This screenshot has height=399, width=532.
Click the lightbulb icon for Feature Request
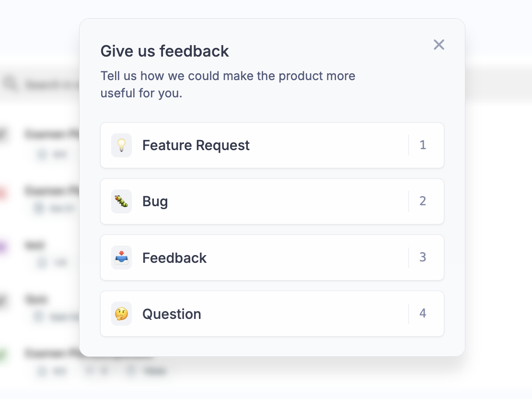pos(121,145)
